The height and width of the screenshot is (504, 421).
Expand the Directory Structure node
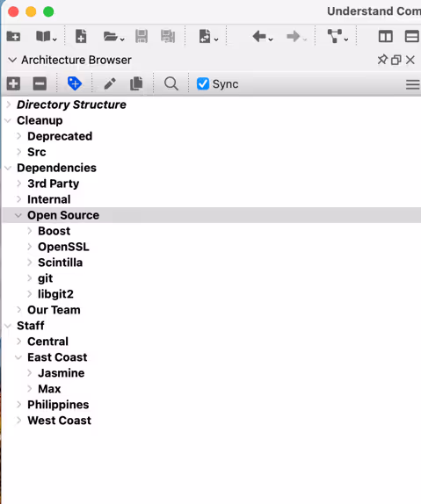click(9, 104)
